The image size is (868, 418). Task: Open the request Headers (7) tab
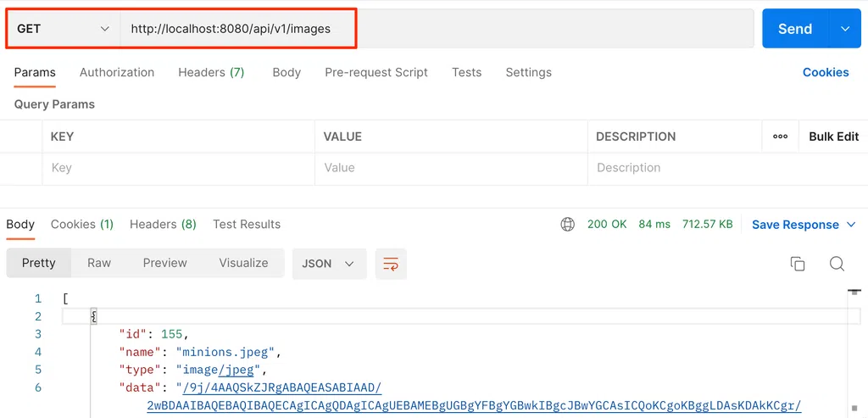[x=211, y=73]
